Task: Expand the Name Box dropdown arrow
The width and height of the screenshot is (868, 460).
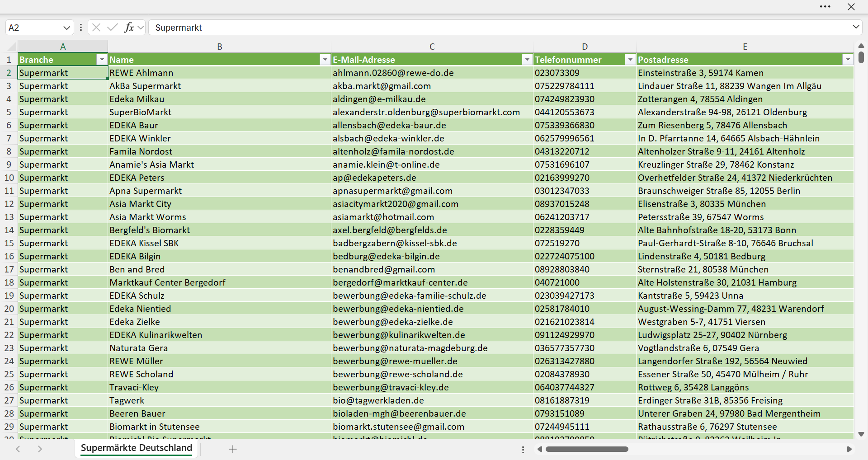Action: tap(66, 28)
